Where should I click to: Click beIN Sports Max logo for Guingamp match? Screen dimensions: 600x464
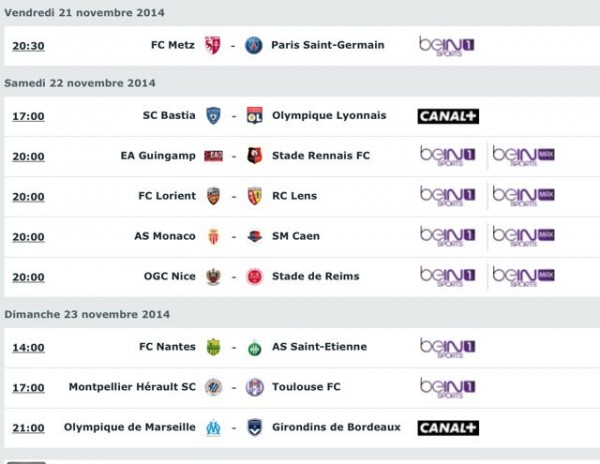coord(523,156)
